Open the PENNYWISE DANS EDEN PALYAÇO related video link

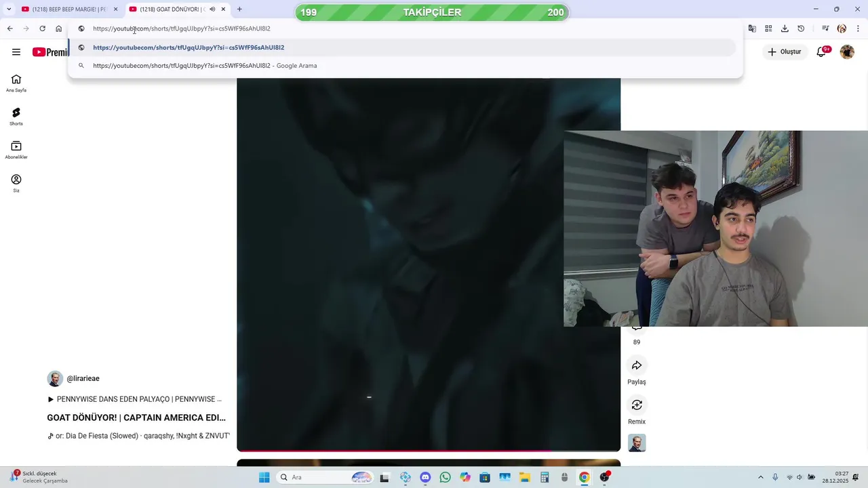(134, 399)
